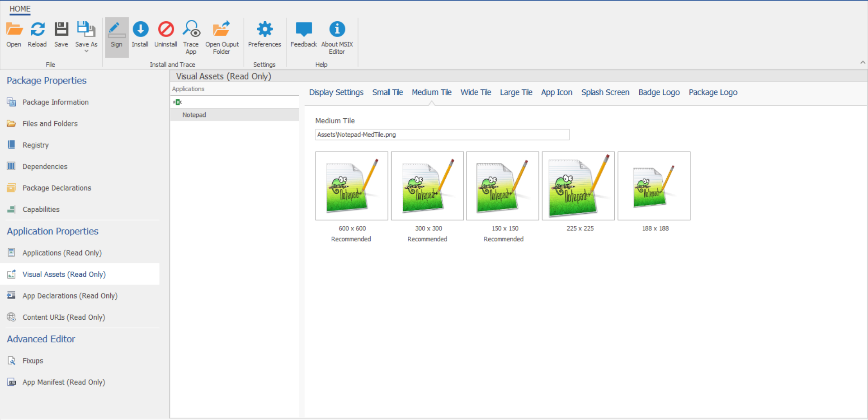
Task: Select Notepad in the Applications list
Action: pos(235,115)
